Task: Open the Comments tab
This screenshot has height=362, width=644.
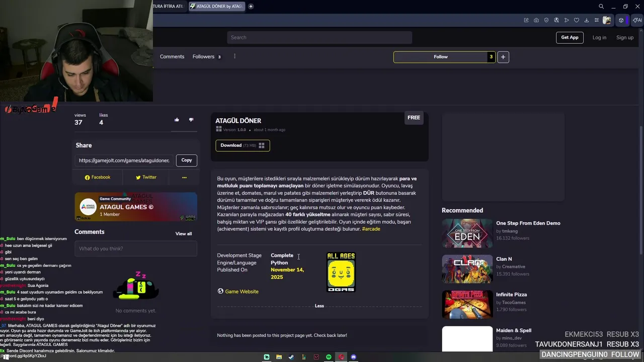Action: (x=172, y=56)
